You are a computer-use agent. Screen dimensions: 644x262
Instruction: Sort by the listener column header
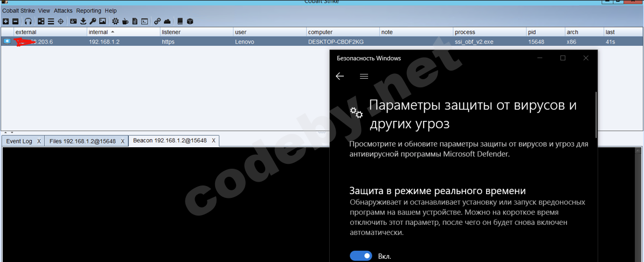(x=196, y=32)
